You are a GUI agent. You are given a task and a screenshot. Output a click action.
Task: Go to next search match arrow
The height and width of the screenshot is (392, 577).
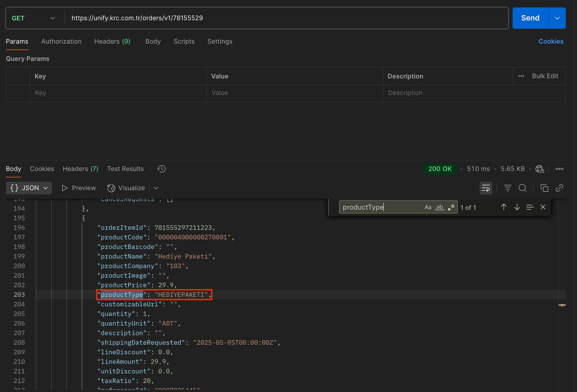(x=517, y=207)
